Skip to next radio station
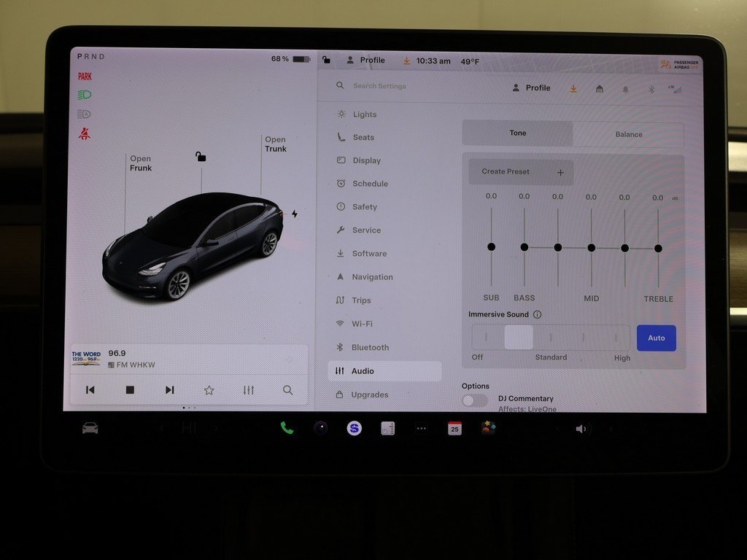This screenshot has width=747, height=560. [x=169, y=390]
